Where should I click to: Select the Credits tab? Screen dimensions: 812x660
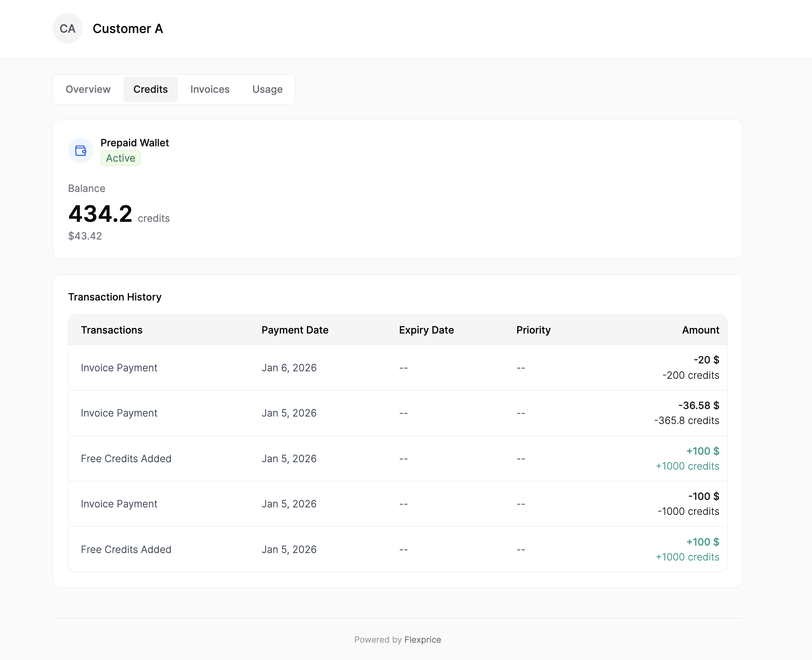(151, 89)
